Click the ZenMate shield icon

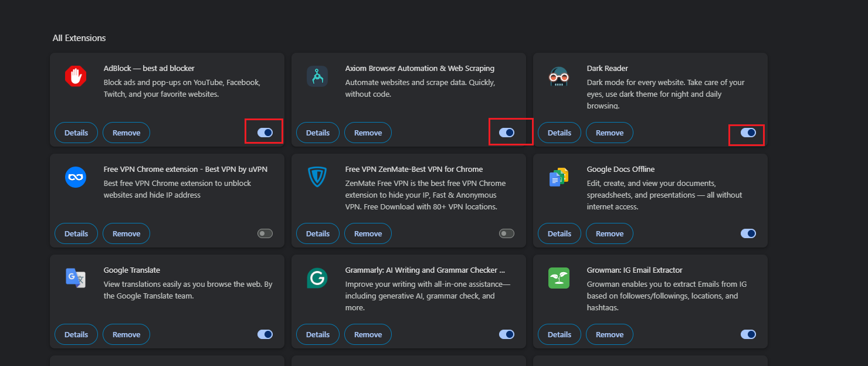pyautogui.click(x=317, y=177)
